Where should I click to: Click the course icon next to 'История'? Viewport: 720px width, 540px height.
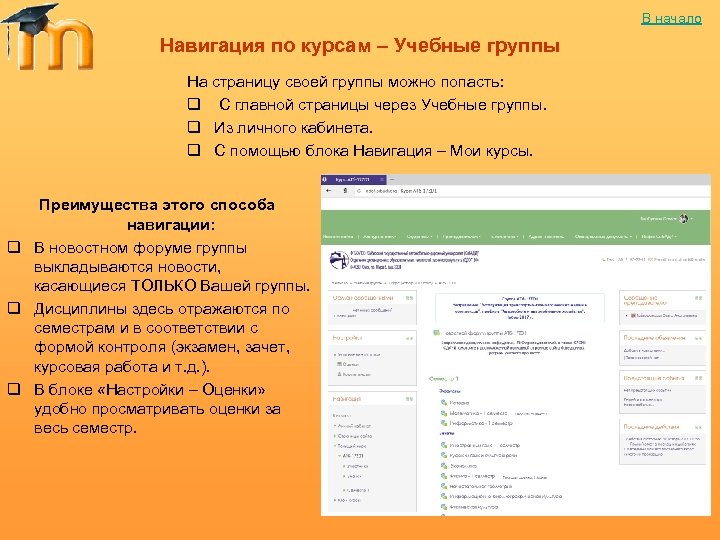(444, 402)
